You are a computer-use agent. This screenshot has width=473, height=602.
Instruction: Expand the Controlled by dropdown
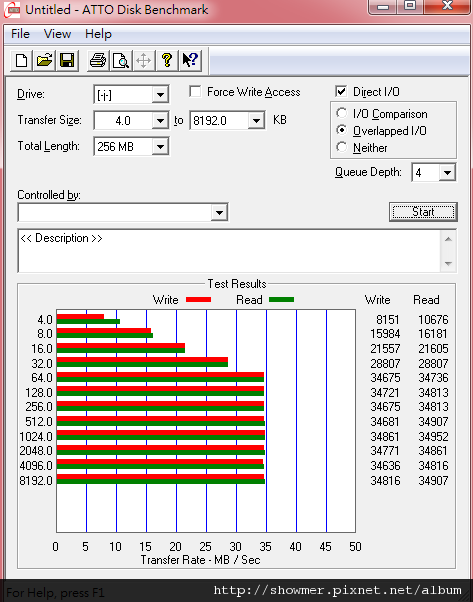click(x=219, y=212)
